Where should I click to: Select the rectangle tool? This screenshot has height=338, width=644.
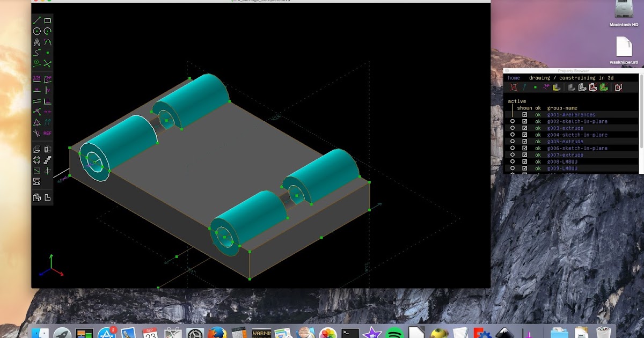point(47,20)
